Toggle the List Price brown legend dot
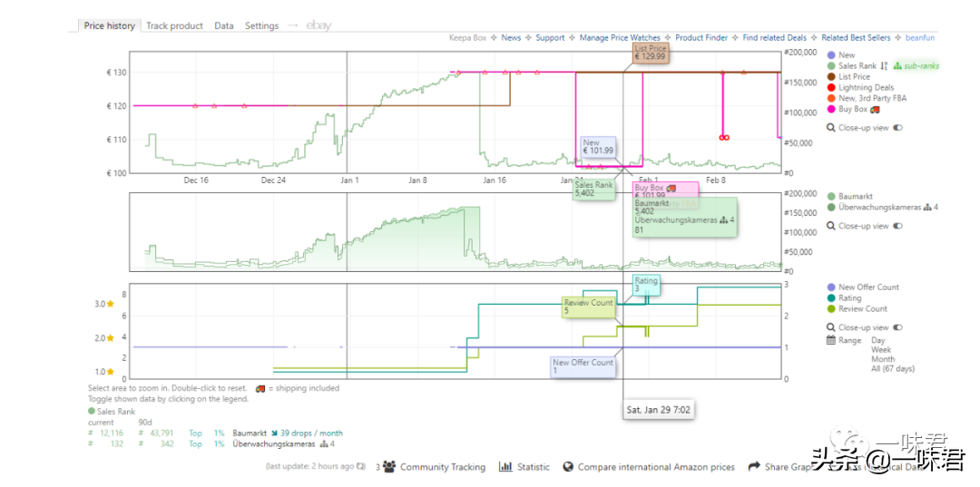 [x=830, y=76]
